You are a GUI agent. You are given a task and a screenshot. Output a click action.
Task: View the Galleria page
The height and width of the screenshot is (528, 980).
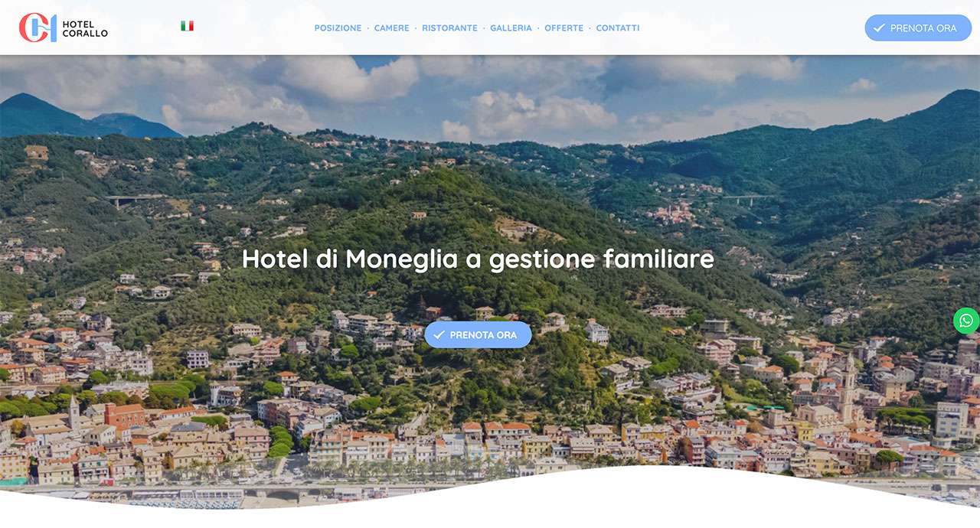point(511,28)
